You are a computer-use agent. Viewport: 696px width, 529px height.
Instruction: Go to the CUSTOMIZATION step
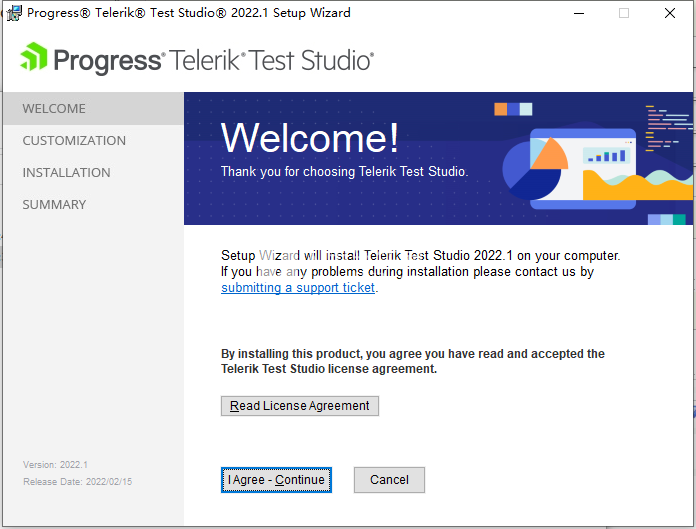click(x=74, y=141)
